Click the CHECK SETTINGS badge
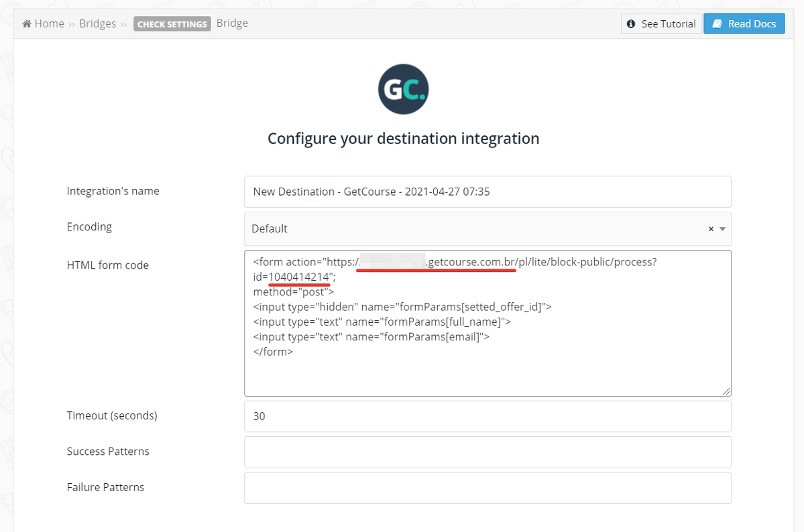Screen dimensions: 804x532 pos(172,24)
